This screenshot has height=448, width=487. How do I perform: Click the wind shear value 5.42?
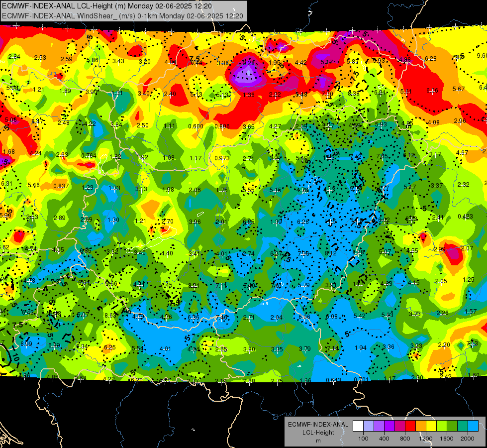360,316
